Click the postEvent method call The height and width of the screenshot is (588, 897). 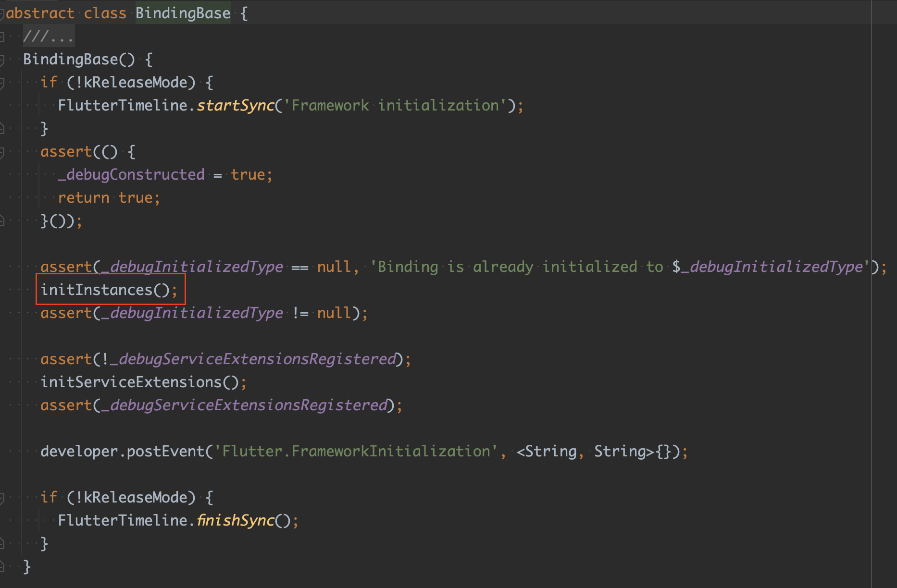(165, 452)
